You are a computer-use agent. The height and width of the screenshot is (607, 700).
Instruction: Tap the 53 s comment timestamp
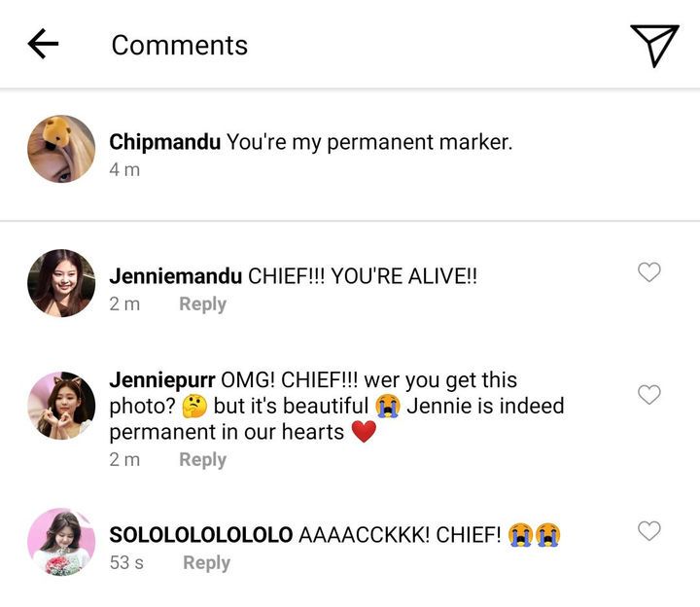(x=126, y=562)
